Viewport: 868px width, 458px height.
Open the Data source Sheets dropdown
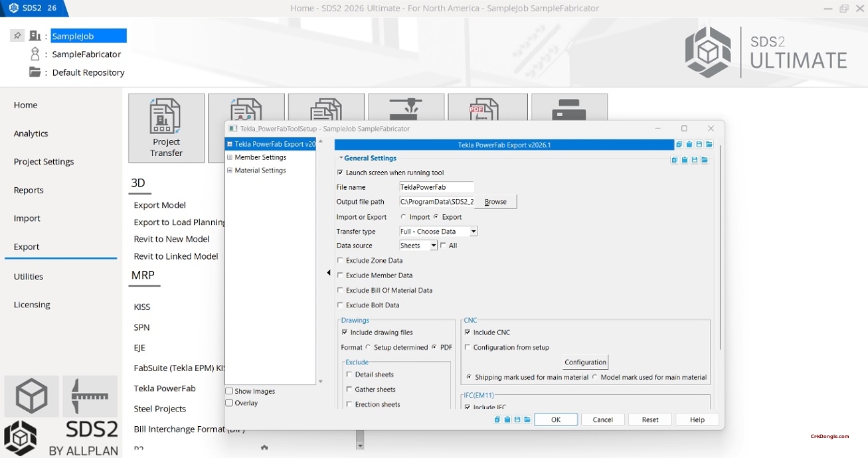(434, 246)
